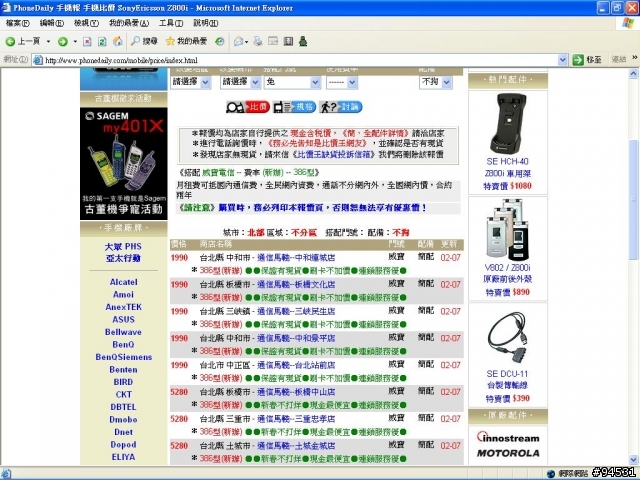Open the SE DCU-11 cable link
The height and width of the screenshot is (480, 640).
(x=507, y=380)
